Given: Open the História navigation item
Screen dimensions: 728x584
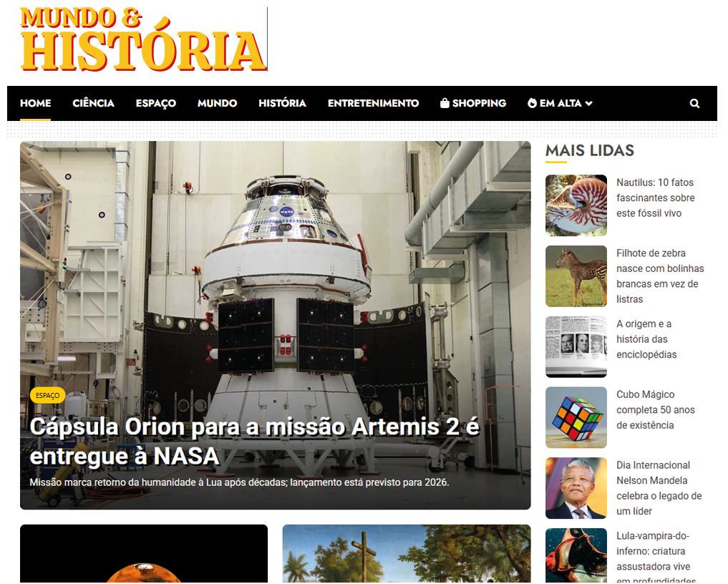Looking at the screenshot, I should point(282,103).
